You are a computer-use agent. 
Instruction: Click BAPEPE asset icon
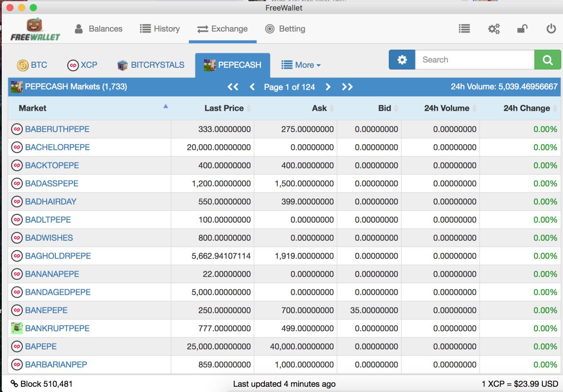pyautogui.click(x=17, y=346)
